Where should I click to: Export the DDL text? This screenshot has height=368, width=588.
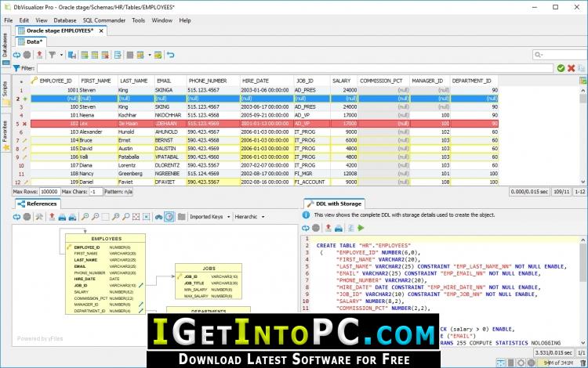[x=328, y=228]
